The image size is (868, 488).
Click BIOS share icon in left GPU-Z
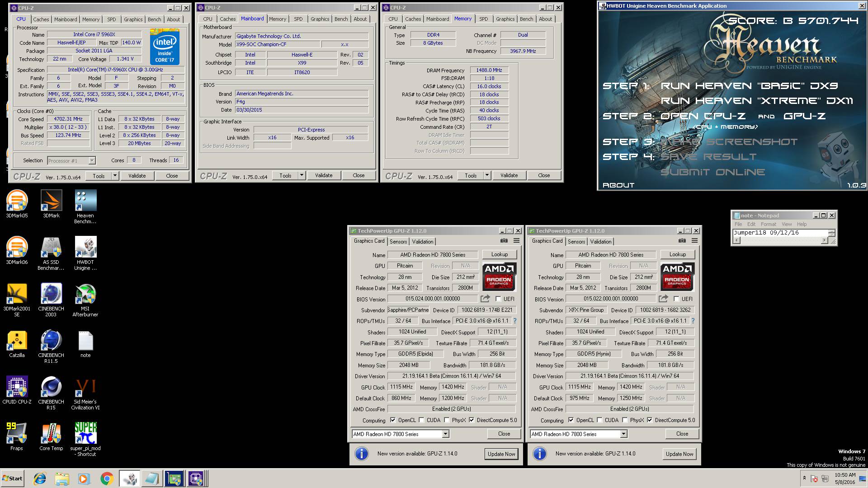coord(485,299)
